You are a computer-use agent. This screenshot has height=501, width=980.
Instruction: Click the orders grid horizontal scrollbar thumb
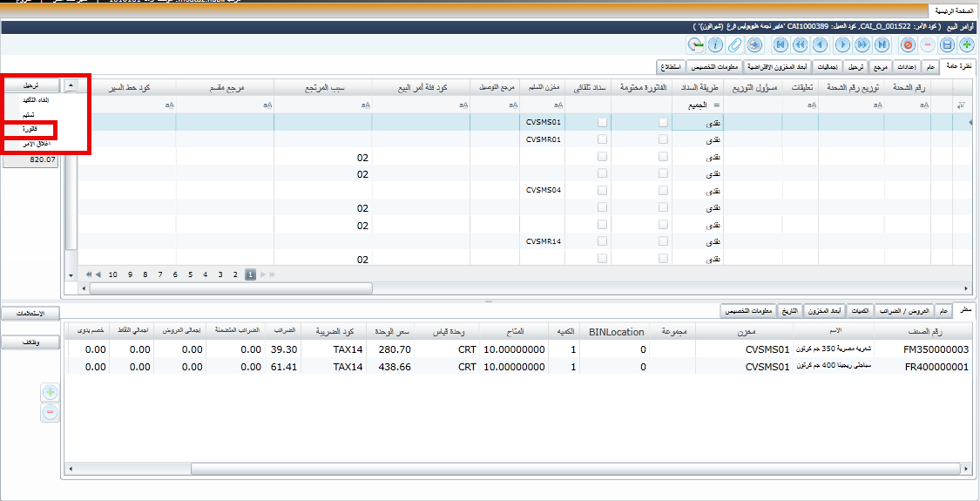point(226,288)
